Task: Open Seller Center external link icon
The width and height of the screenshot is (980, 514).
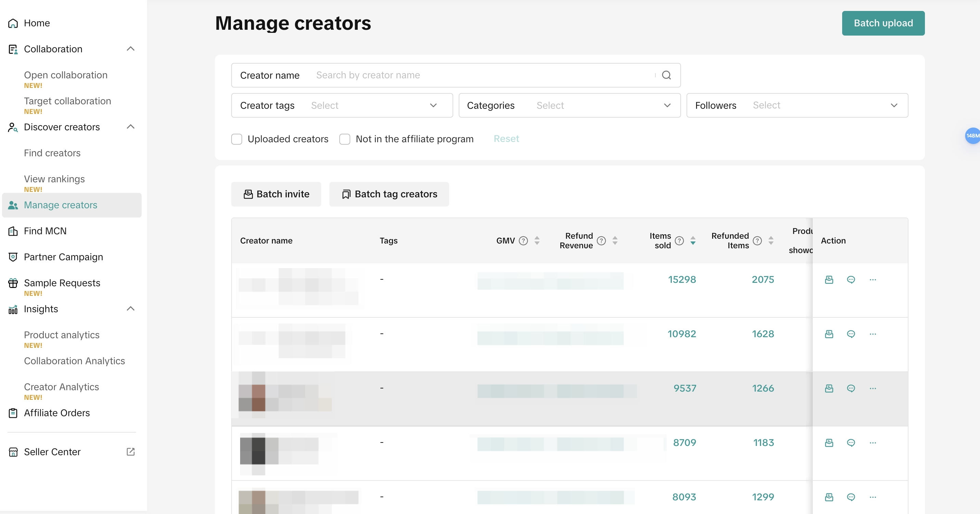Action: tap(130, 452)
